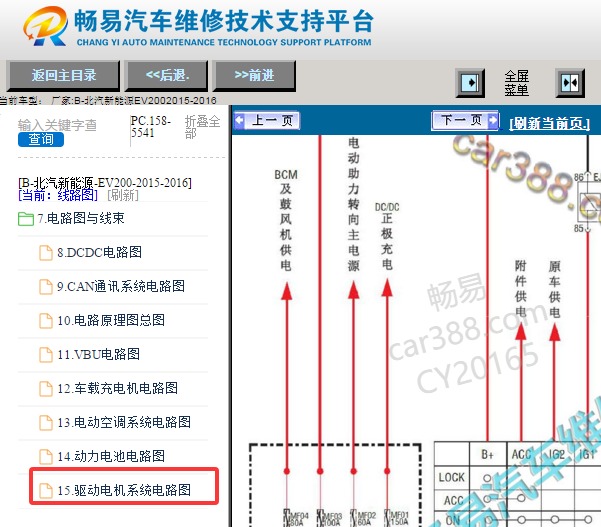Click the page icon beside 14.动力电池电路图
601x527 pixels.
point(46,457)
